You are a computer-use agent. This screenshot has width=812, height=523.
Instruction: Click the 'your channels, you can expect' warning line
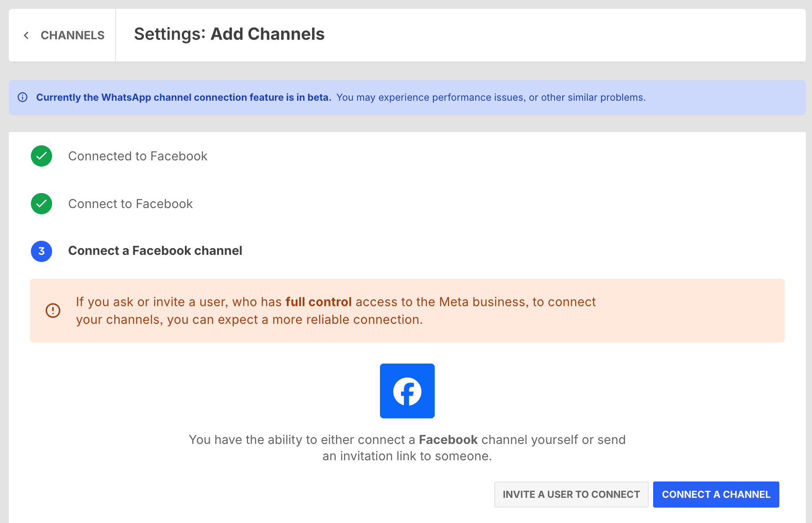(249, 319)
